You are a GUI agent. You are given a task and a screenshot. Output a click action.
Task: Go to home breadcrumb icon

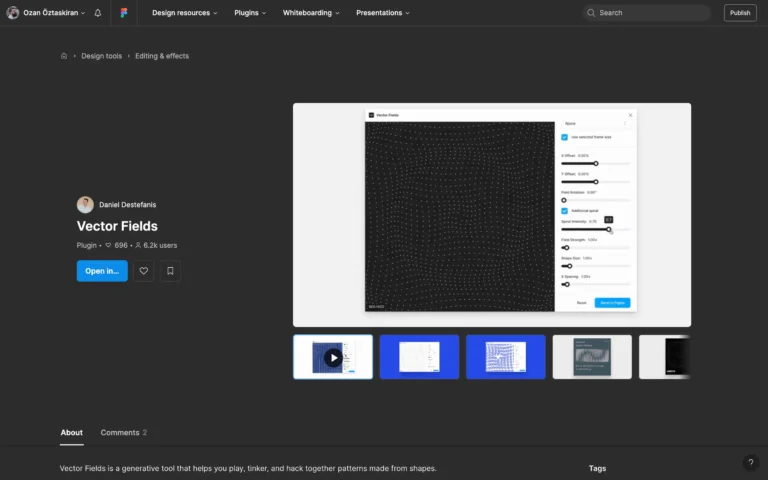click(x=64, y=56)
